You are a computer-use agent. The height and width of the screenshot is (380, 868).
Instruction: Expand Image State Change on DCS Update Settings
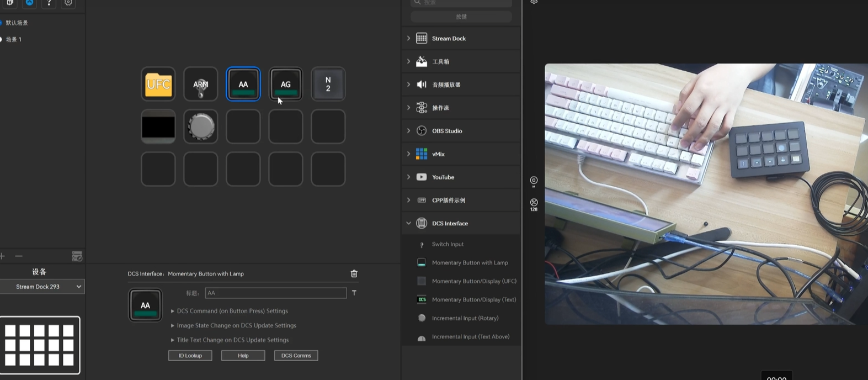(233, 325)
